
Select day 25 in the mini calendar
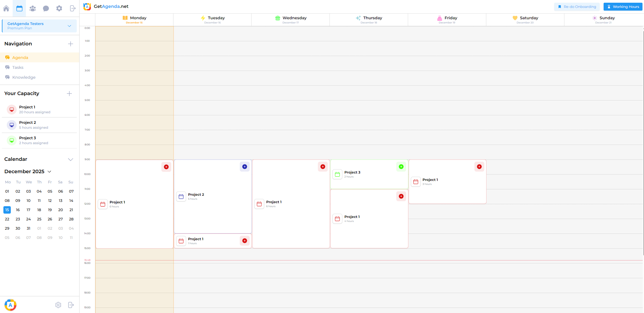(39, 219)
